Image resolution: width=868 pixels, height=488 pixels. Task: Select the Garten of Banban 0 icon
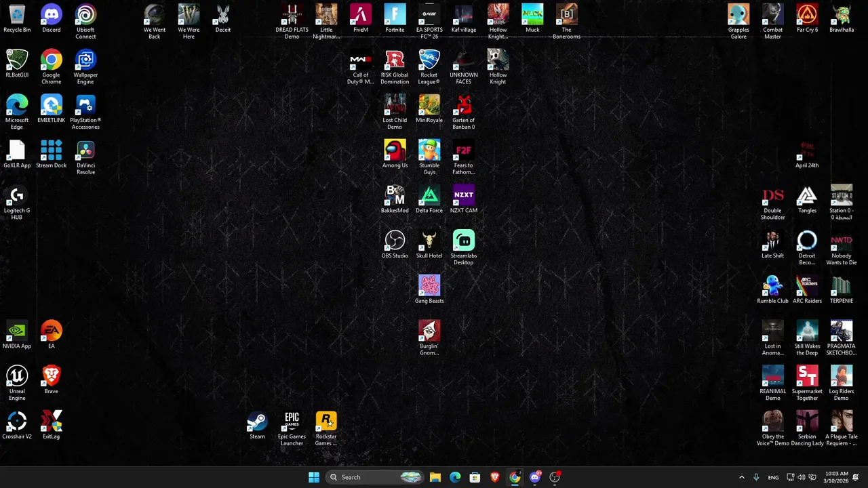click(464, 113)
